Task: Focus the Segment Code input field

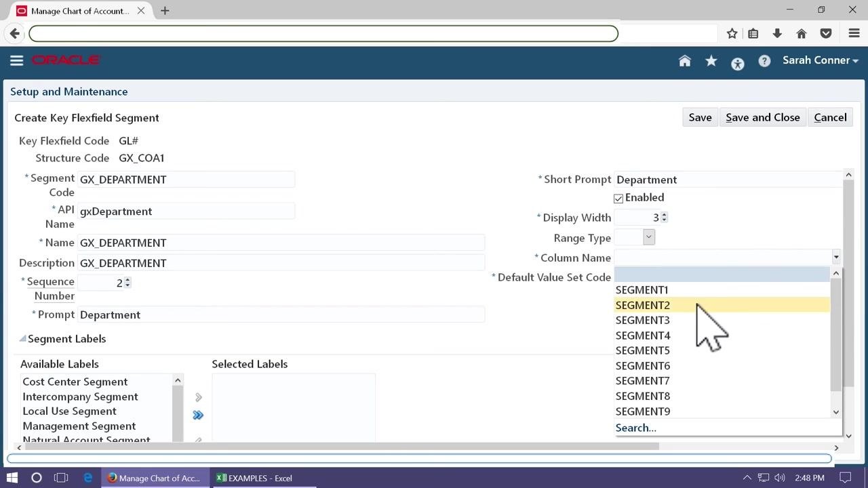Action: click(x=186, y=180)
